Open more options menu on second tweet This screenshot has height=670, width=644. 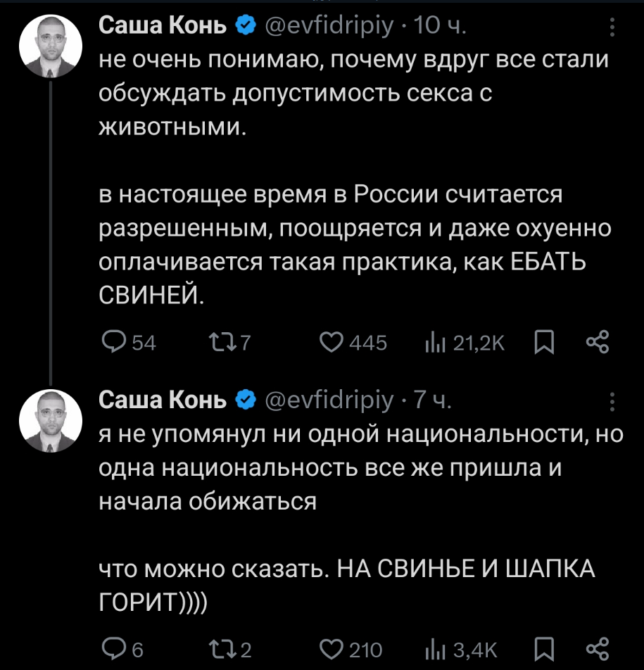click(612, 400)
